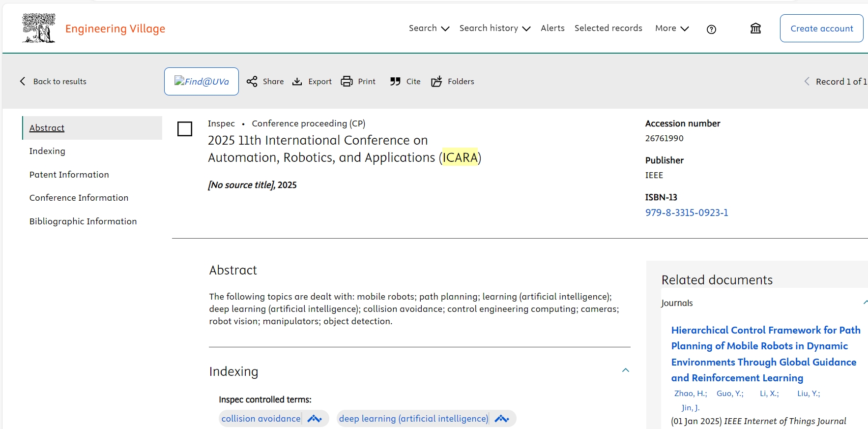Screen dimensions: 868x429
Task: Click the Print printer icon
Action: [x=347, y=82]
